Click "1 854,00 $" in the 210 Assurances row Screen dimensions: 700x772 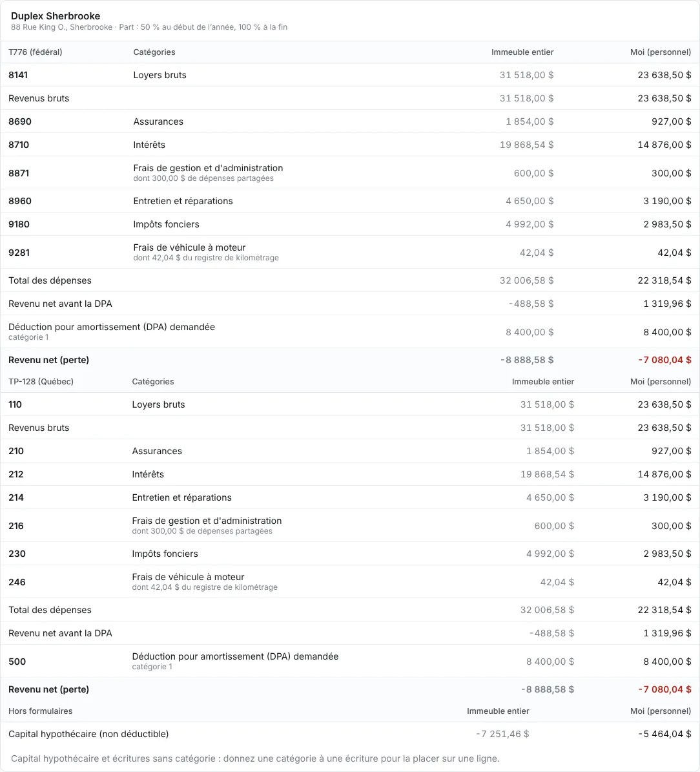(550, 451)
